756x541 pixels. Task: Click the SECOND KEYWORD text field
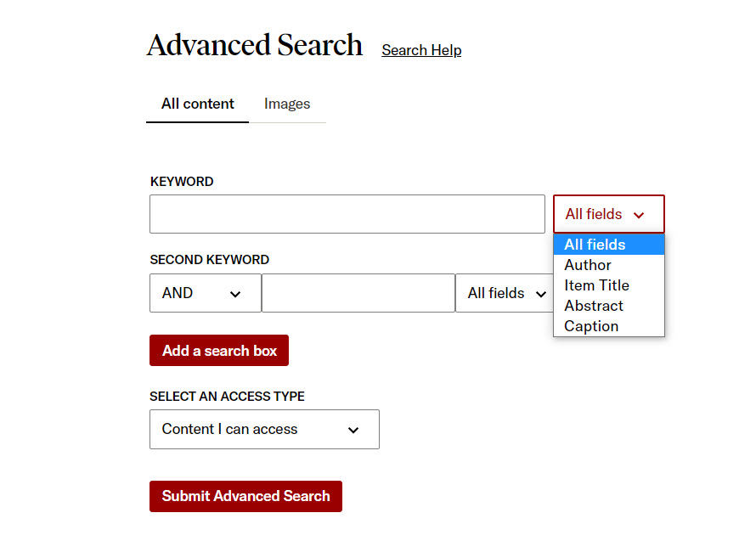click(358, 293)
